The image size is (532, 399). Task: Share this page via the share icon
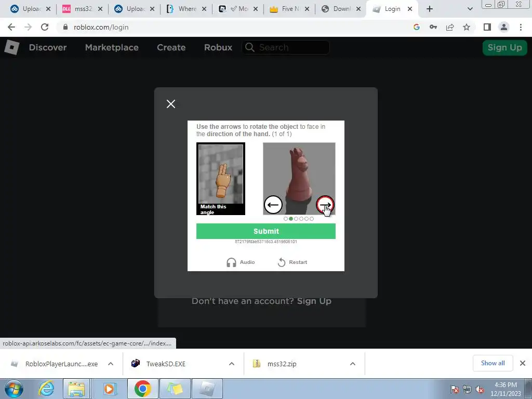click(x=450, y=27)
